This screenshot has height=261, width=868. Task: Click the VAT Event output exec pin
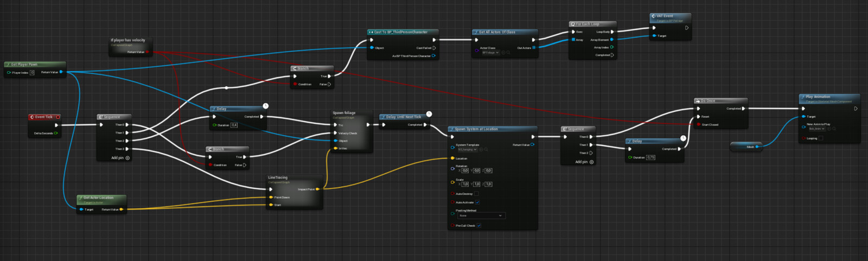pyautogui.click(x=686, y=28)
